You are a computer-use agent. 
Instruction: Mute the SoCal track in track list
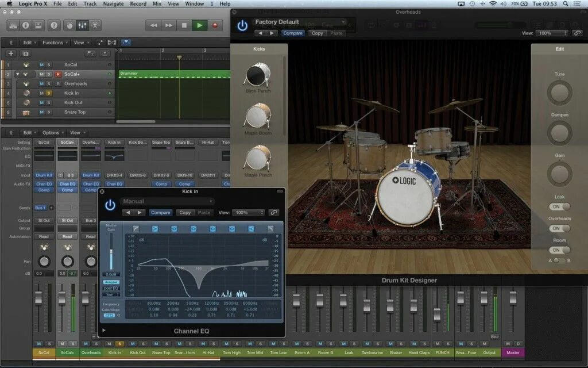tap(41, 64)
